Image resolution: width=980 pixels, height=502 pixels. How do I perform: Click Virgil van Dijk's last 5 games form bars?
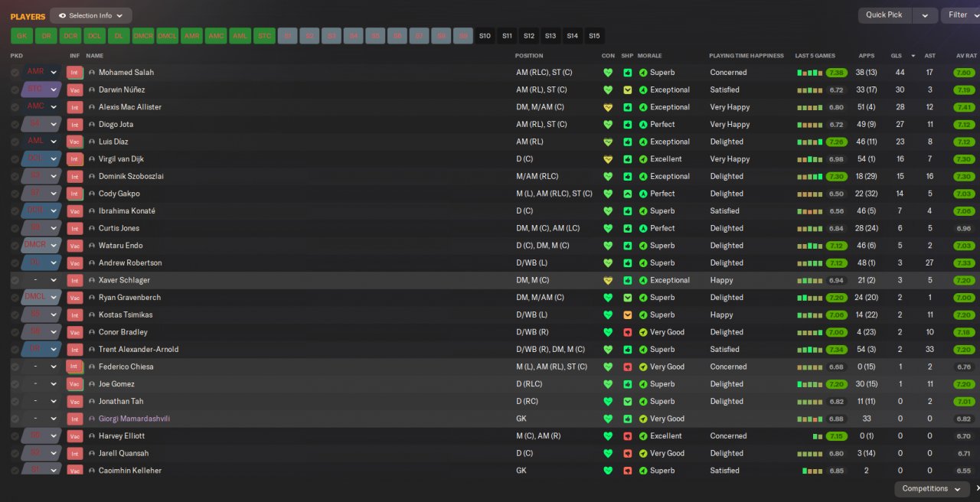pos(810,159)
